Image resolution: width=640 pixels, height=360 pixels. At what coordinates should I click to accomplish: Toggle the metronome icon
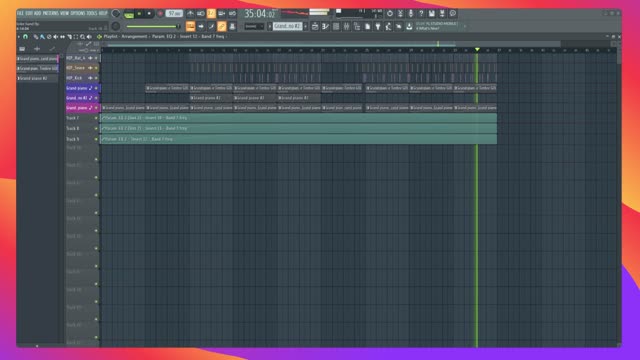click(191, 13)
